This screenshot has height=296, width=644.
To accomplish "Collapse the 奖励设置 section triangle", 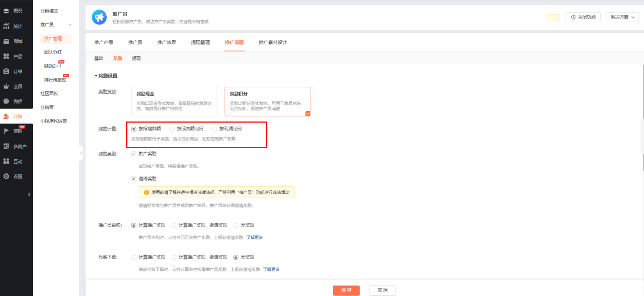I will 96,76.
